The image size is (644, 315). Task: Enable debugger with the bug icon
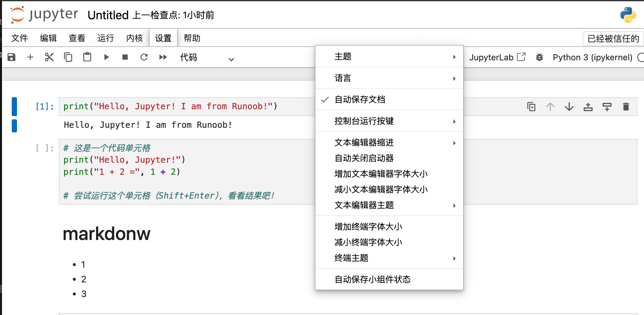point(539,57)
